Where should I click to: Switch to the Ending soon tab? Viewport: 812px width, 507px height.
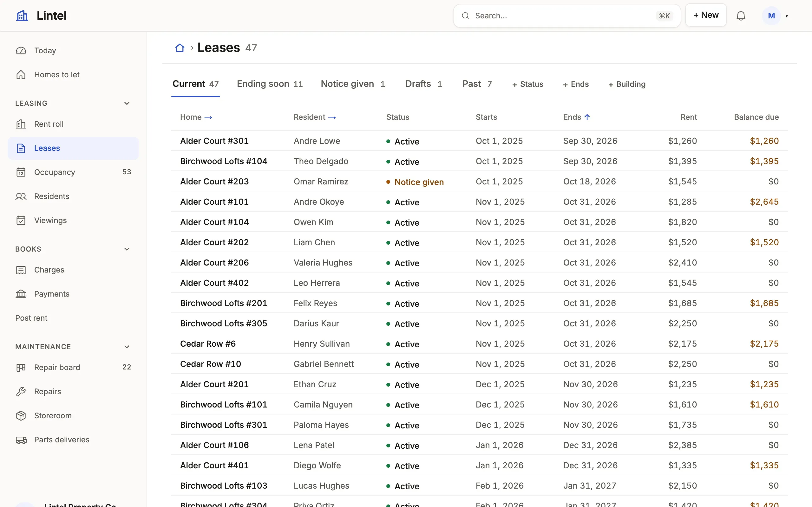pyautogui.click(x=270, y=84)
